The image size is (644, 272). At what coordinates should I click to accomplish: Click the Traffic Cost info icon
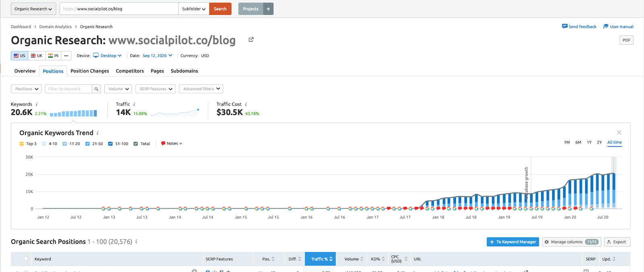click(x=246, y=104)
